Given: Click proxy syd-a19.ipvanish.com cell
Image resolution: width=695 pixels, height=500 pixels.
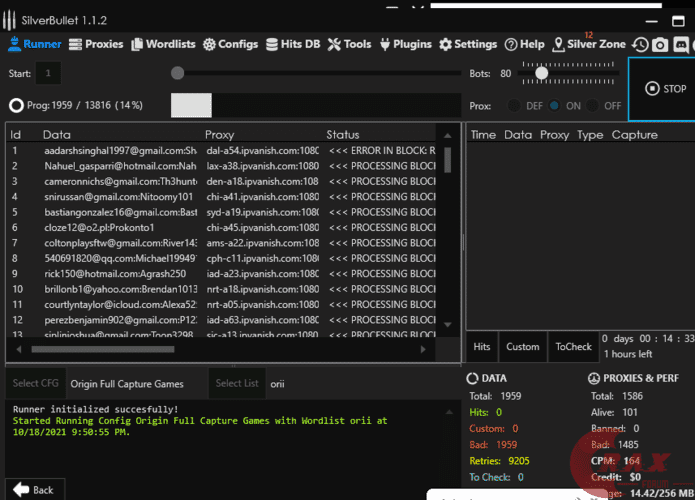Looking at the screenshot, I should pyautogui.click(x=262, y=212).
